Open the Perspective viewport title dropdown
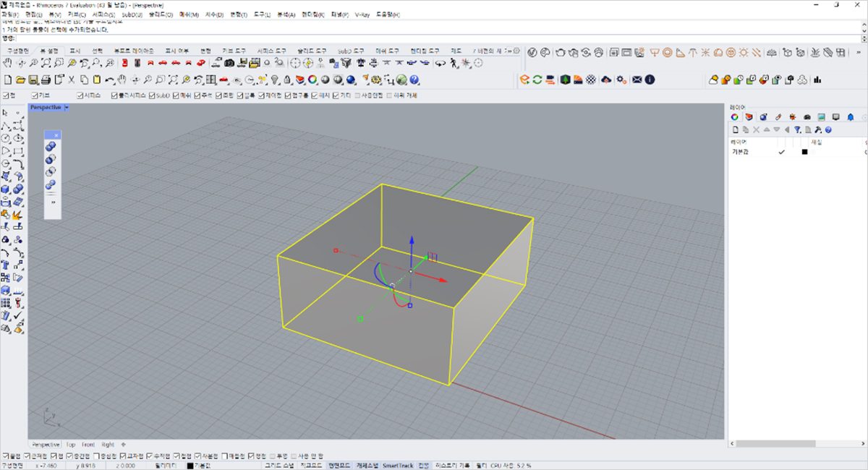The image size is (868, 470). click(x=67, y=107)
